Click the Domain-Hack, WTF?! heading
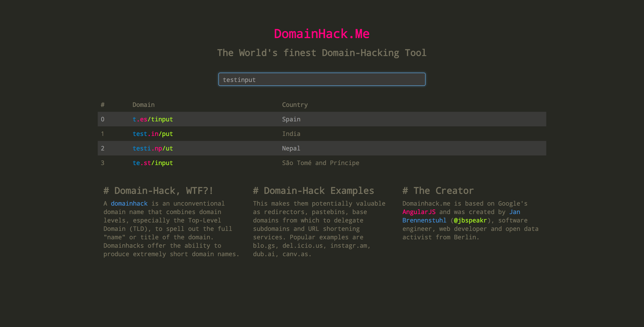 158,191
